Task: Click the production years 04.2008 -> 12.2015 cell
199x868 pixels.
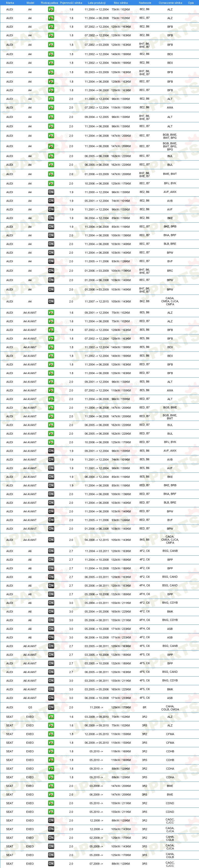Action: (x=97, y=539)
